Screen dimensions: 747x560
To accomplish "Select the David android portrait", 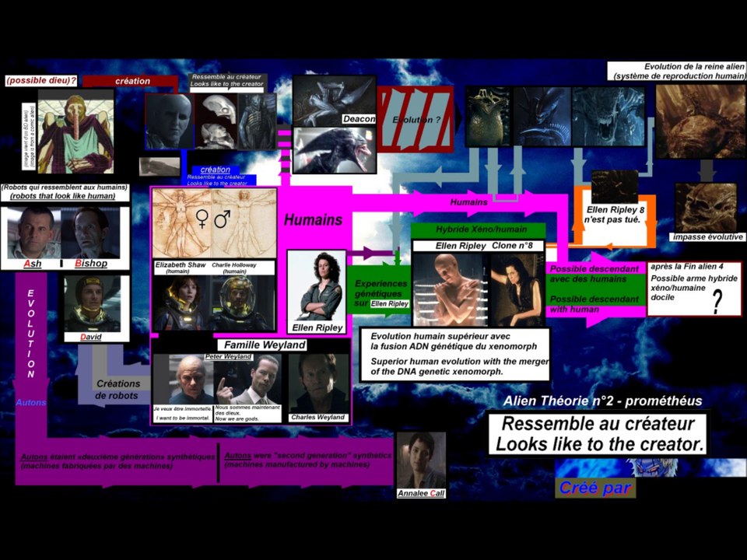I will click(x=93, y=304).
